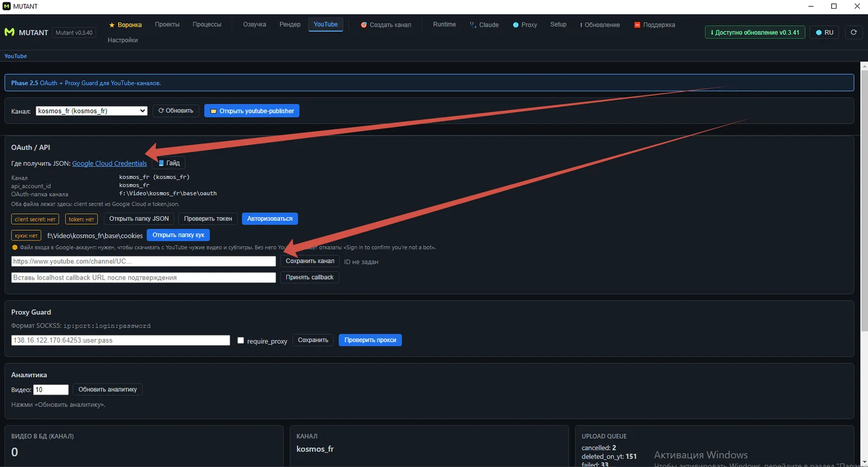Open the Озвучка tab

(x=254, y=24)
